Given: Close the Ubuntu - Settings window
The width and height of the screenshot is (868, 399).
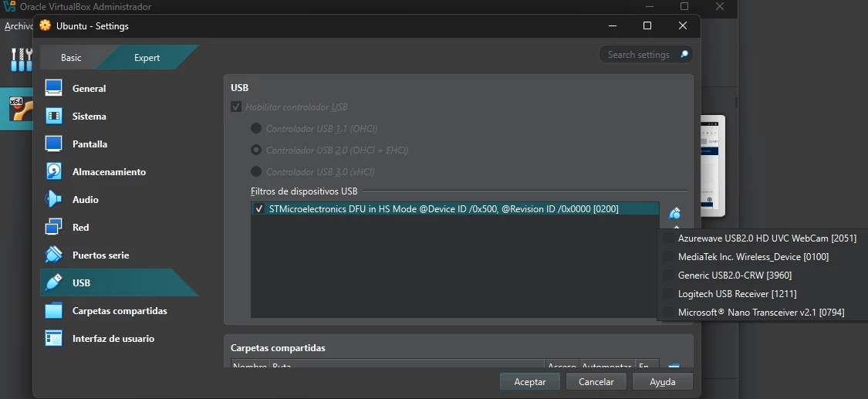Looking at the screenshot, I should tap(683, 25).
